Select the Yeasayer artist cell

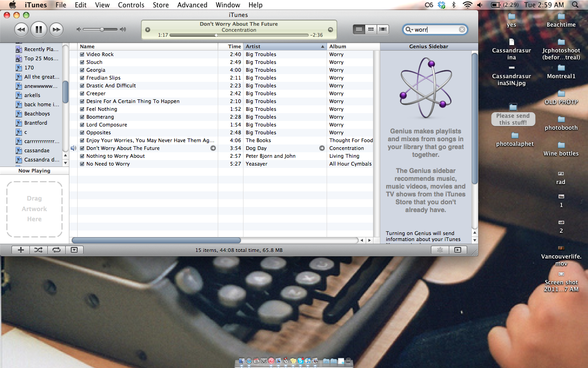click(285, 164)
